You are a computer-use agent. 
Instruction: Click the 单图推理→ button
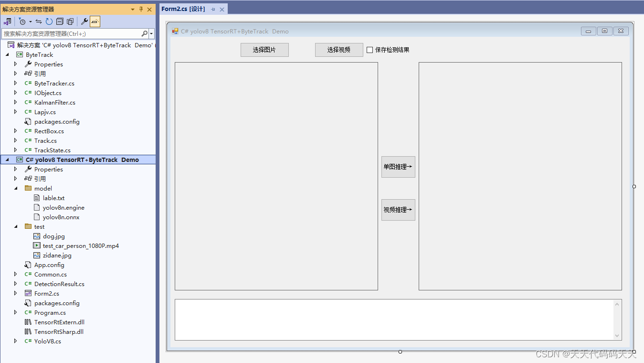[x=398, y=167]
